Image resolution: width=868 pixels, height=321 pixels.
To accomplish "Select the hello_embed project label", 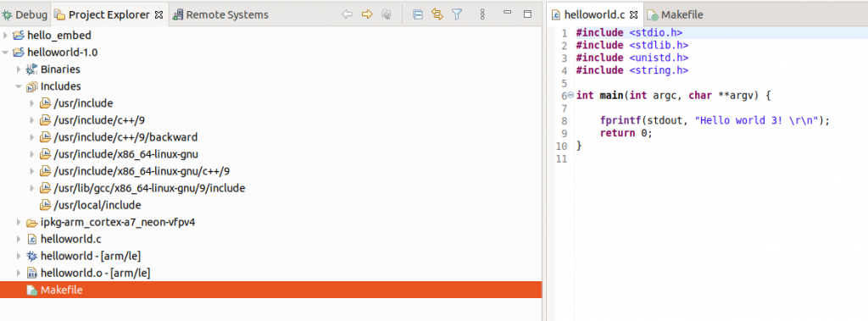I will (x=59, y=36).
